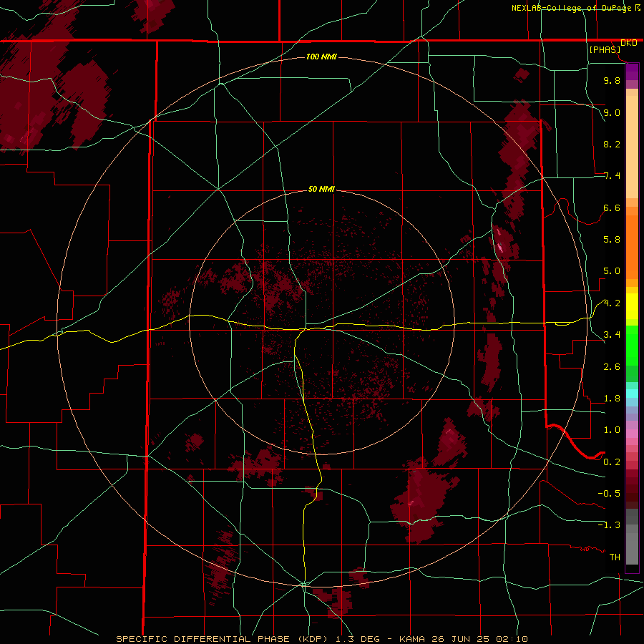This screenshot has height=644, width=644.
Task: Click the 5.0 legend value
Action: click(x=612, y=271)
